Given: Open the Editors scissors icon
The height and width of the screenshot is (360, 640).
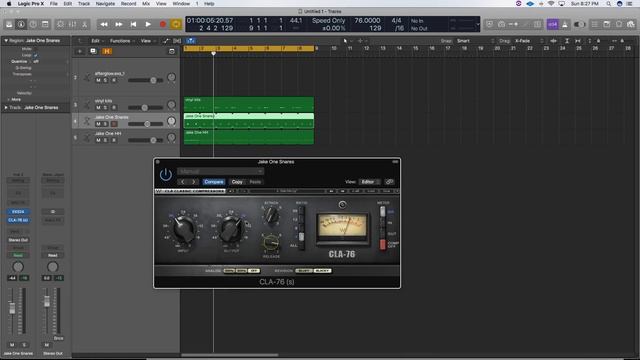Looking at the screenshot, I should pos(84,24).
